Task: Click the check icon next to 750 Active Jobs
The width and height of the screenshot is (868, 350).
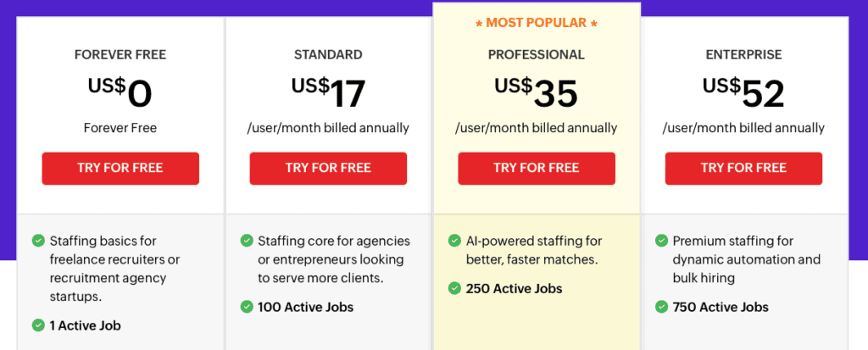Action: [662, 307]
